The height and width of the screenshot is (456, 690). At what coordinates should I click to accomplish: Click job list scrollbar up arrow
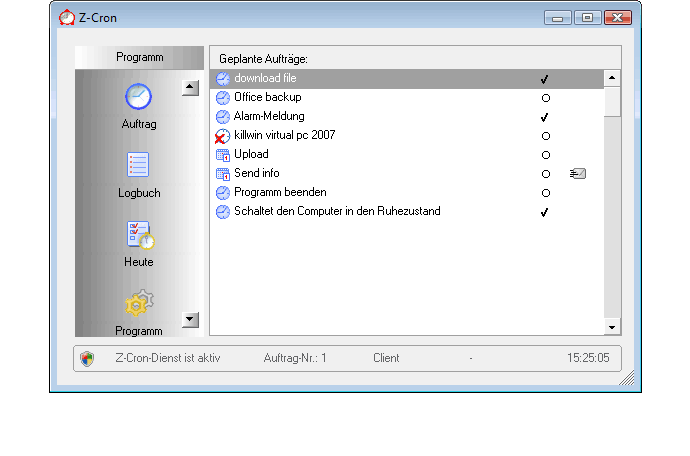(612, 78)
